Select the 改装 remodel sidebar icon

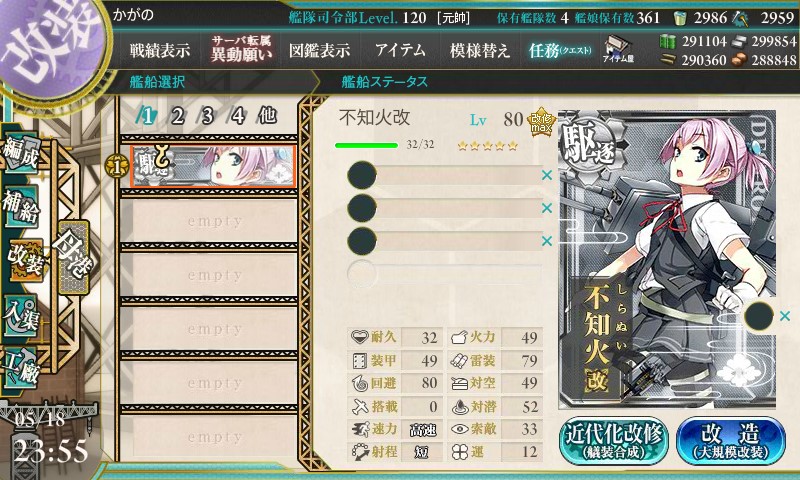point(23,260)
